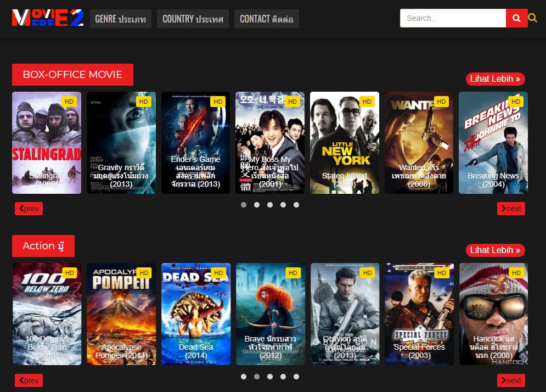Click HD badge on Brave poster

293,273
